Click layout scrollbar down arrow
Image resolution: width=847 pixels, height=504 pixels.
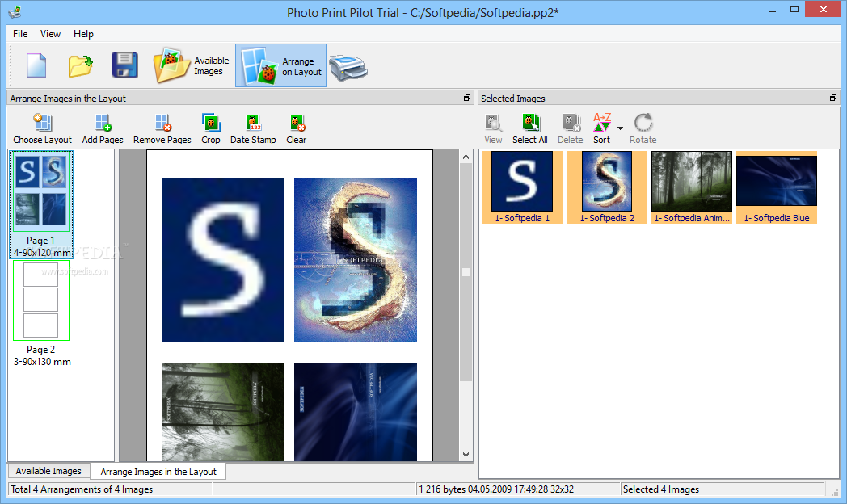[466, 455]
